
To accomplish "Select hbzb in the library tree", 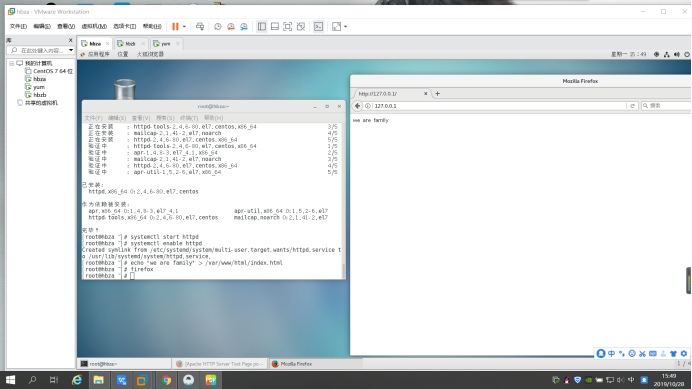I will point(40,95).
